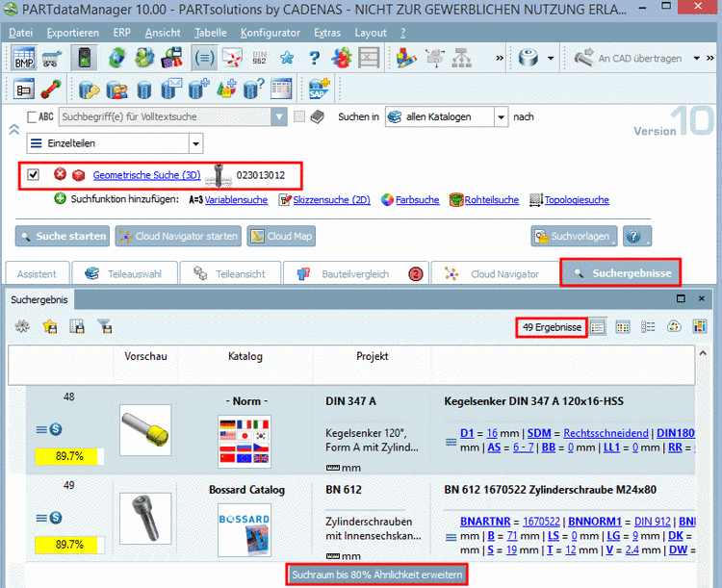Click the green plus Suchfunktion hinzufügen icon

tap(60, 199)
